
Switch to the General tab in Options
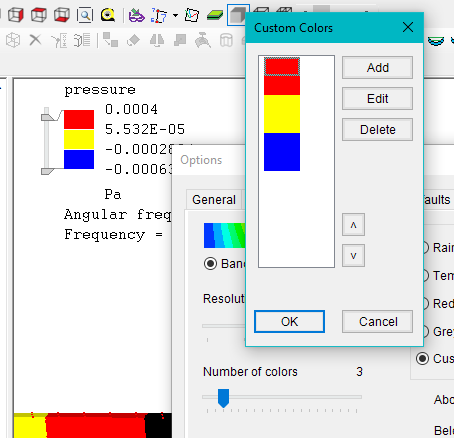pos(214,200)
